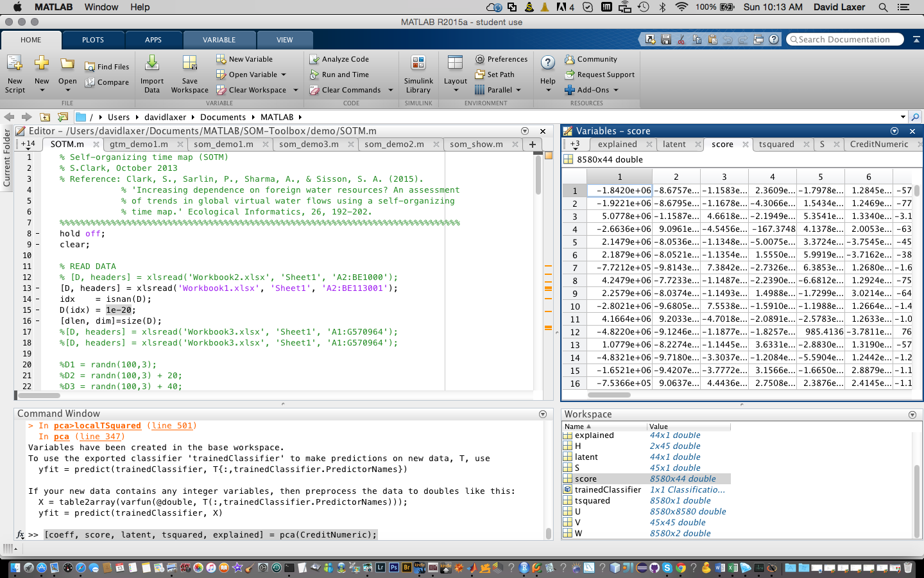Open the Parallel dropdown menu
The image size is (924, 578).
[x=518, y=90]
